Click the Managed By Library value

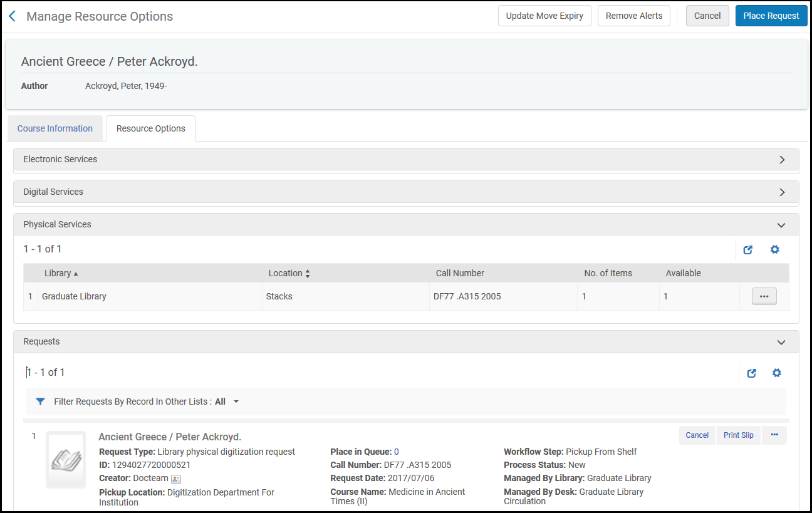(x=619, y=479)
